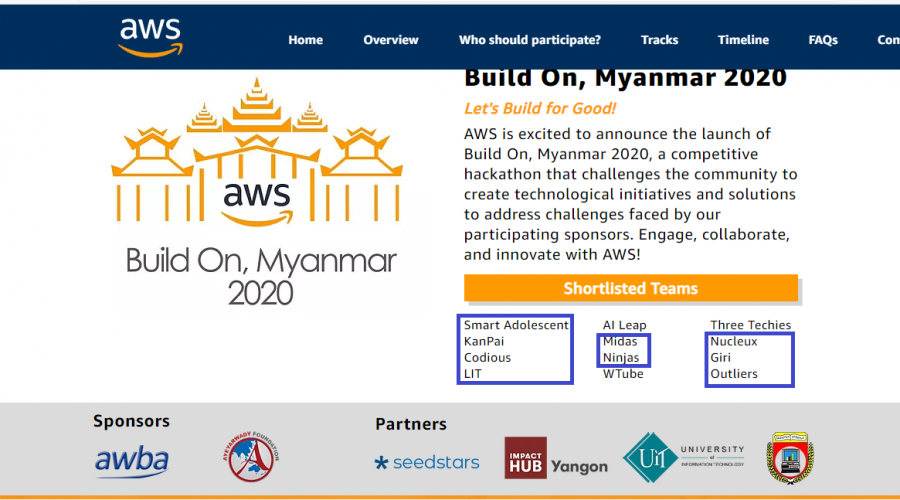Click the AWBA sponsor logo

[x=131, y=461]
